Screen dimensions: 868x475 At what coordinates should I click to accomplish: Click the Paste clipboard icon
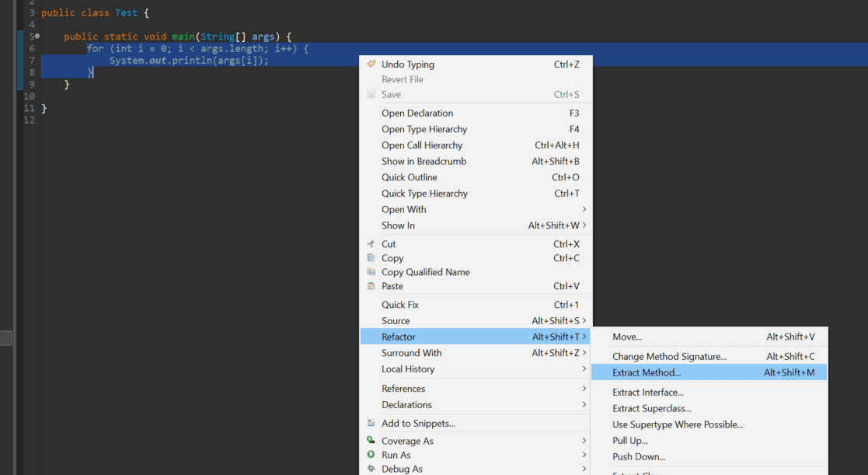point(371,285)
